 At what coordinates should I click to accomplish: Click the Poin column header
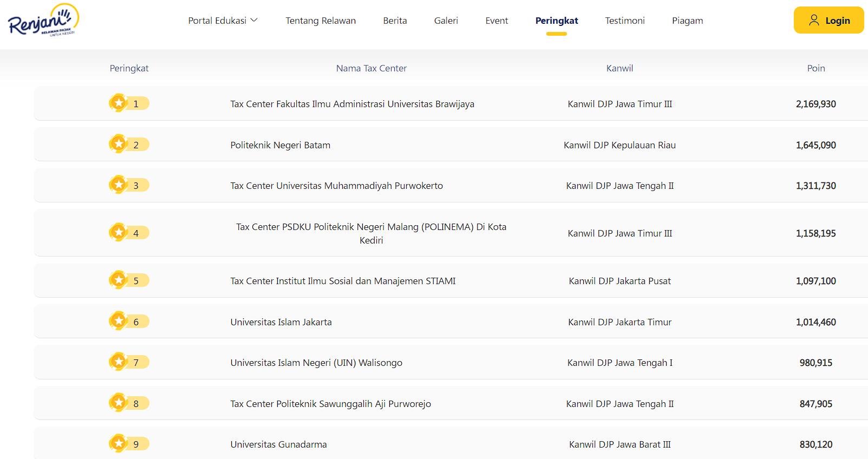(x=816, y=68)
